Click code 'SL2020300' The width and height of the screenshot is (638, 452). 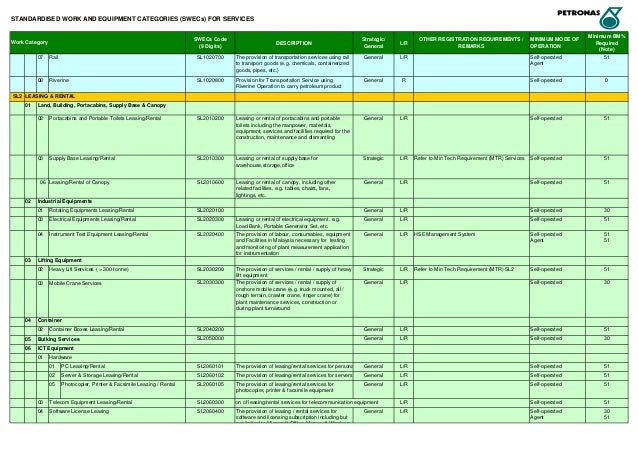[x=210, y=219]
